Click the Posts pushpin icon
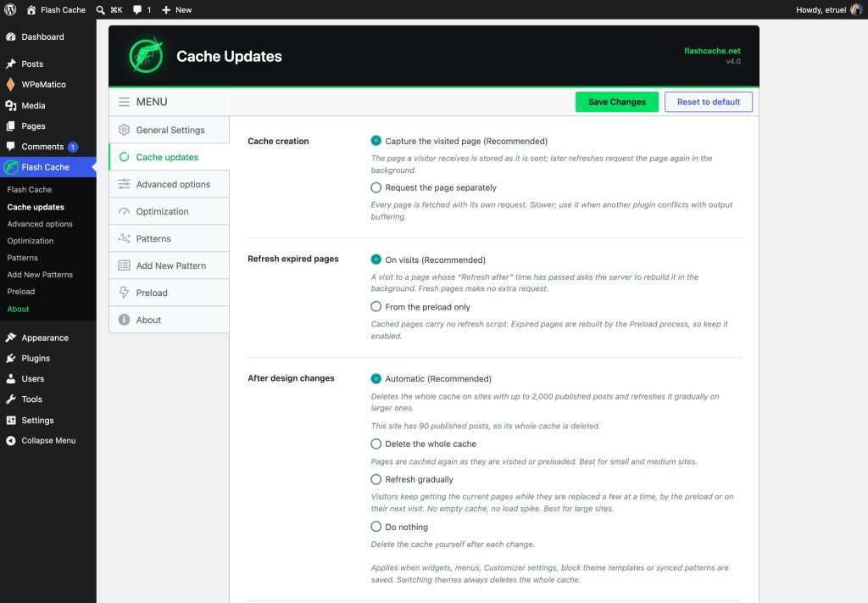 click(x=10, y=64)
